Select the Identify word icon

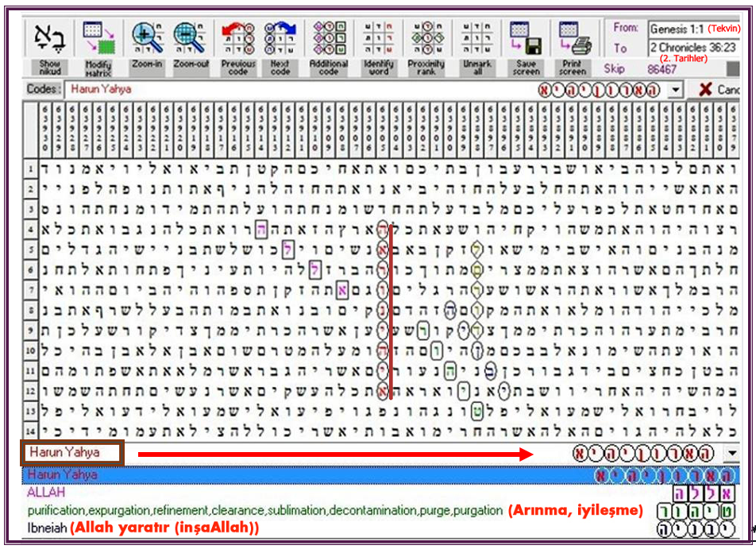379,38
